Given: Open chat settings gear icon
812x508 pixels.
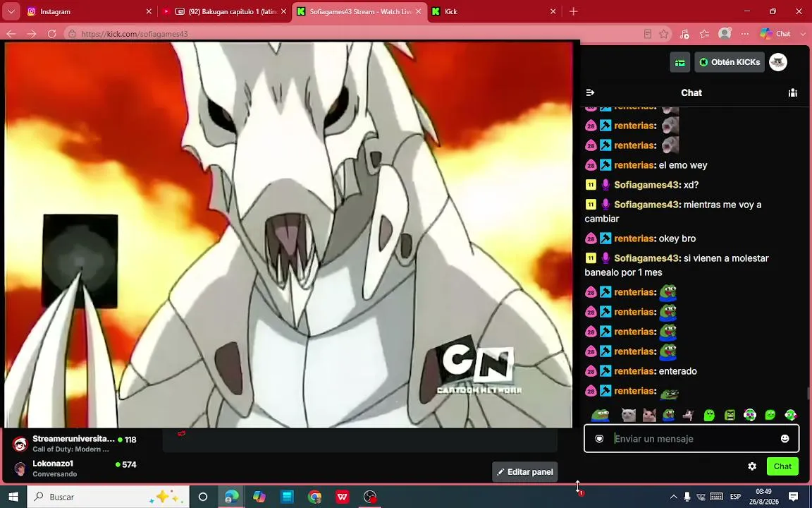Looking at the screenshot, I should tap(752, 466).
